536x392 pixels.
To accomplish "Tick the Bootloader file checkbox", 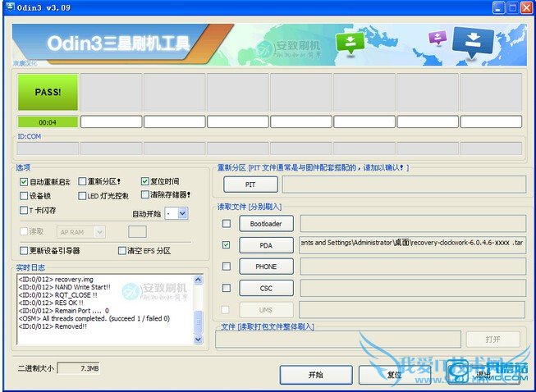I will click(227, 224).
